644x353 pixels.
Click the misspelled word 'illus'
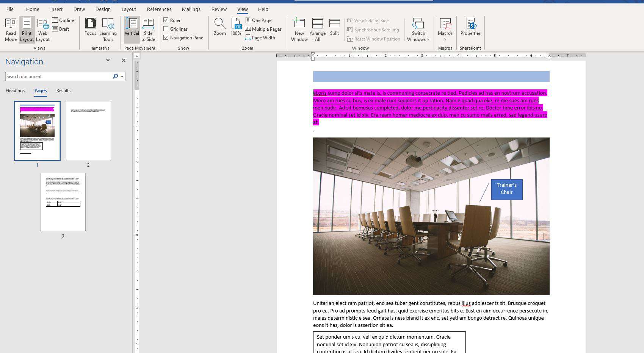tap(466, 303)
